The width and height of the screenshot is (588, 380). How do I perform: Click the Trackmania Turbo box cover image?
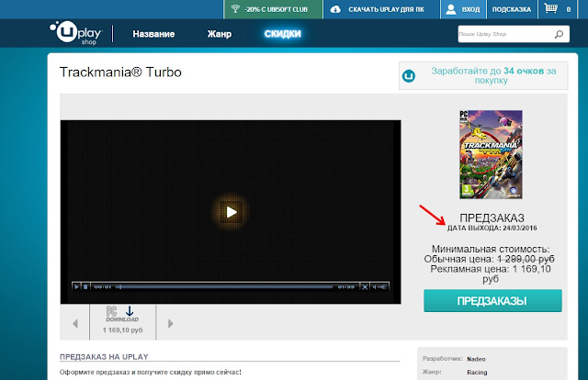[491, 154]
